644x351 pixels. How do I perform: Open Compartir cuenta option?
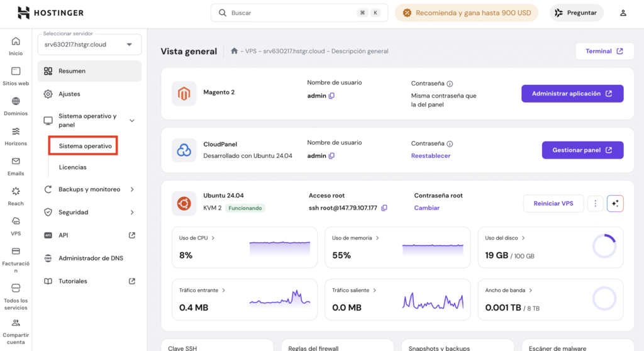pyautogui.click(x=16, y=331)
